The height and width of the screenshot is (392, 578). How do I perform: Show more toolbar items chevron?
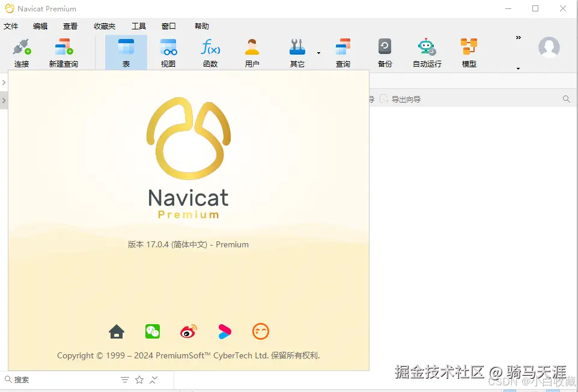click(519, 38)
